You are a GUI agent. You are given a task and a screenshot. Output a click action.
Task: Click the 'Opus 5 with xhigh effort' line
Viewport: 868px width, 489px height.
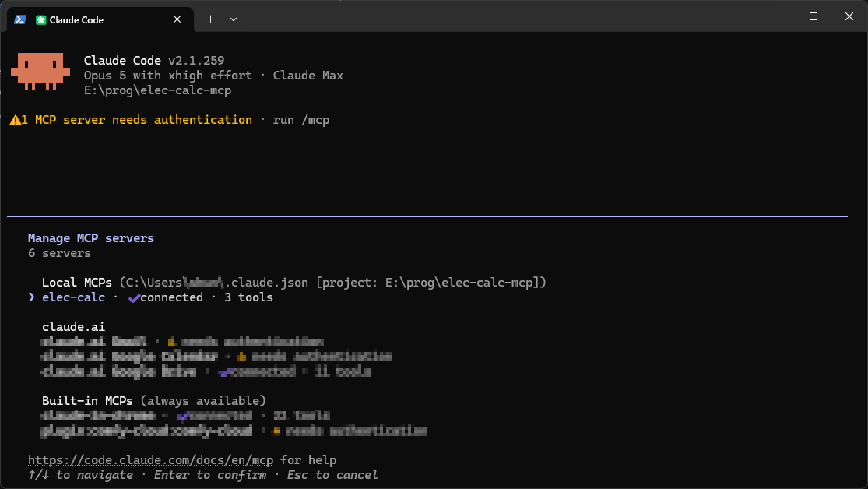click(167, 76)
